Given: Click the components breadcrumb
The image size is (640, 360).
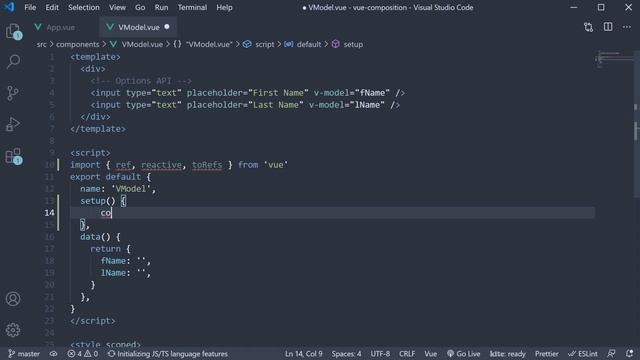Looking at the screenshot, I should pos(78,44).
